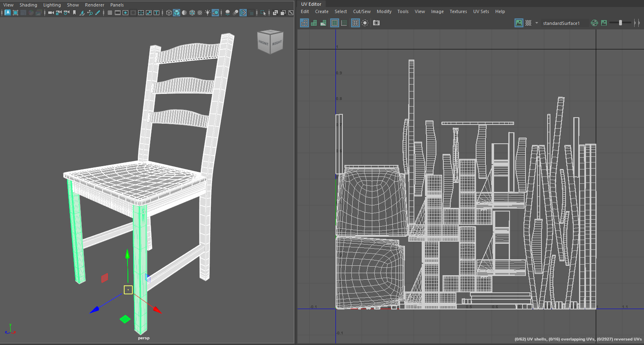Toggle Motion Blur icon
644x345 pixels.
point(236,13)
